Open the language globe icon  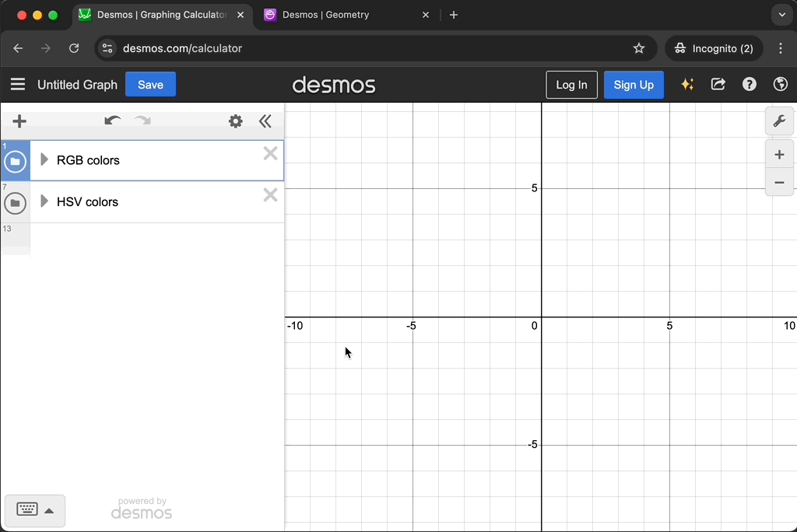[781, 85]
